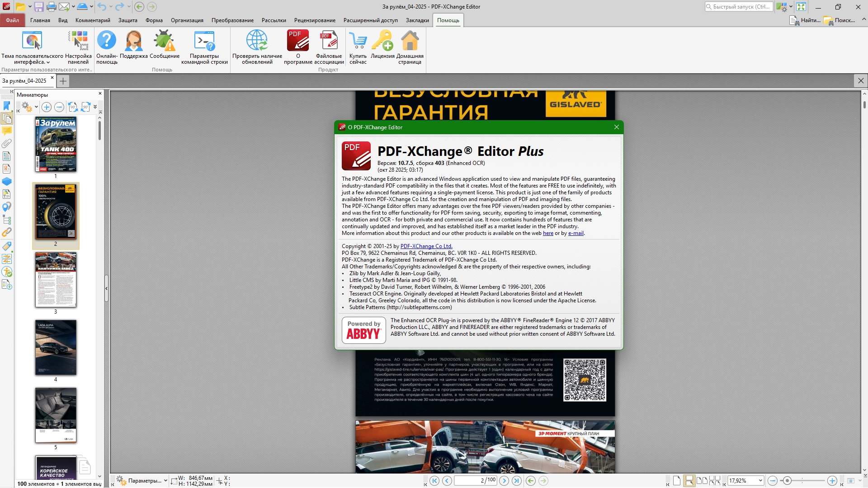
Task: Open the zoom percentage dropdown
Action: pos(760,481)
